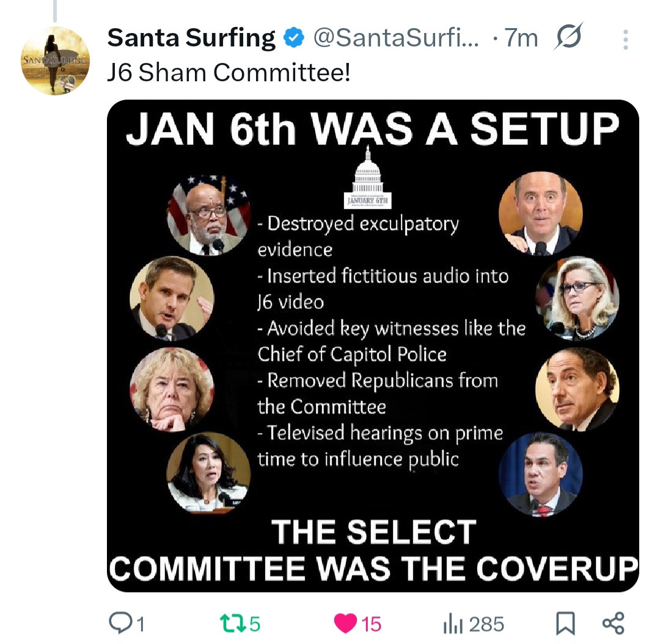Click the circular portrait with American flag backdrop
The width and height of the screenshot is (660, 644).
pos(208,214)
